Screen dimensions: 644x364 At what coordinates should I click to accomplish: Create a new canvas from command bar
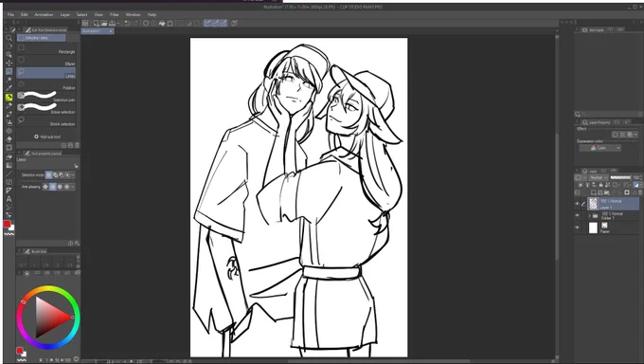pyautogui.click(x=97, y=24)
